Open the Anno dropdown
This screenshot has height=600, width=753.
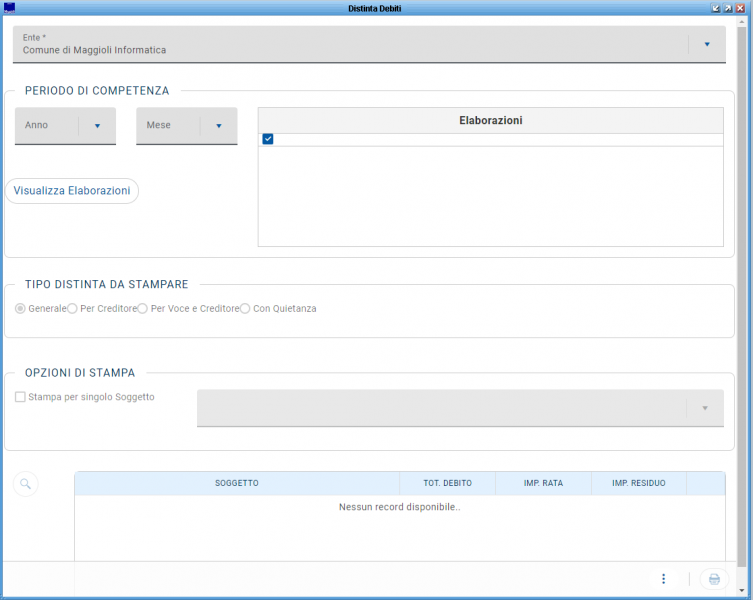coord(97,126)
